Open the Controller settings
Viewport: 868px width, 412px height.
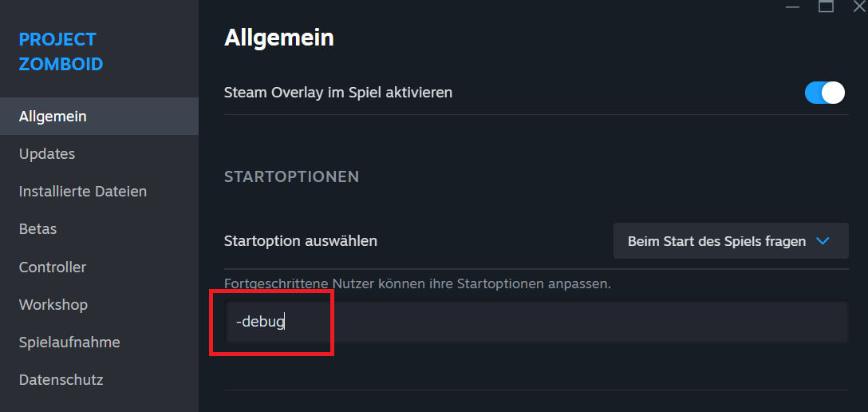point(53,267)
